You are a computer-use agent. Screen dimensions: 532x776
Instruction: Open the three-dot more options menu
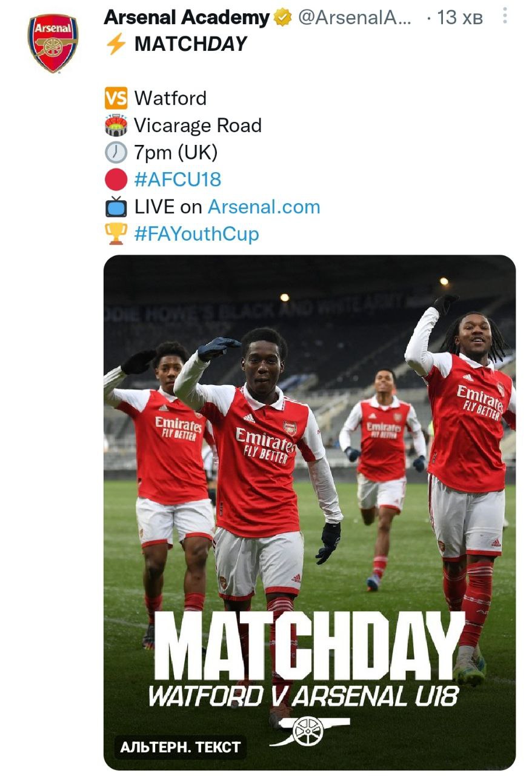(x=505, y=18)
